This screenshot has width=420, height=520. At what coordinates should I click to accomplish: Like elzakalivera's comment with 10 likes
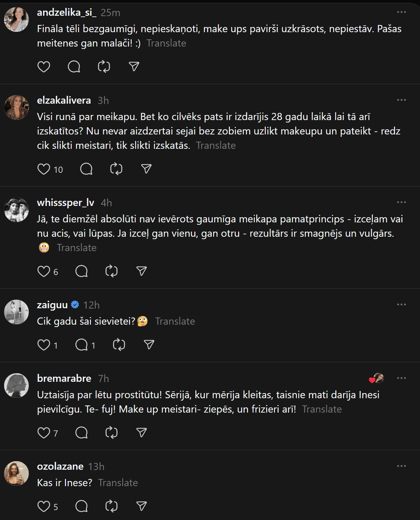(44, 169)
